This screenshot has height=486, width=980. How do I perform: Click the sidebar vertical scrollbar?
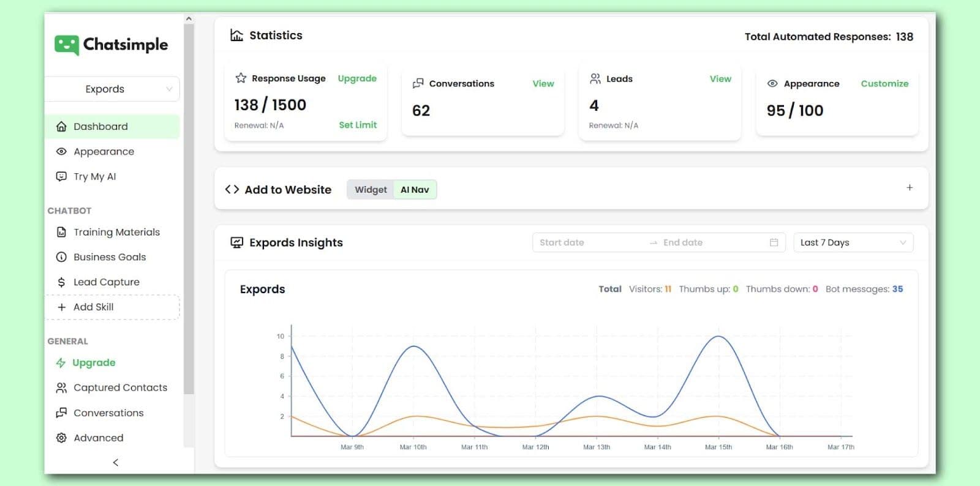[x=189, y=208]
